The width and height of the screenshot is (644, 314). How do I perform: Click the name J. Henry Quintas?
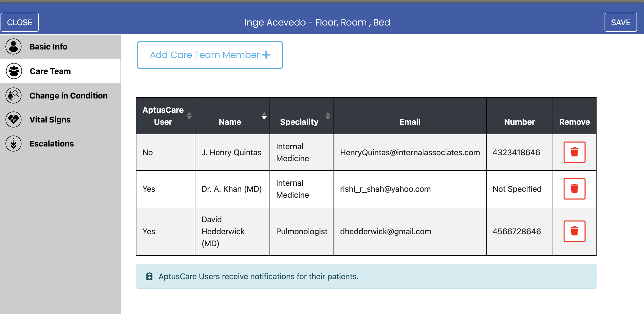click(231, 152)
